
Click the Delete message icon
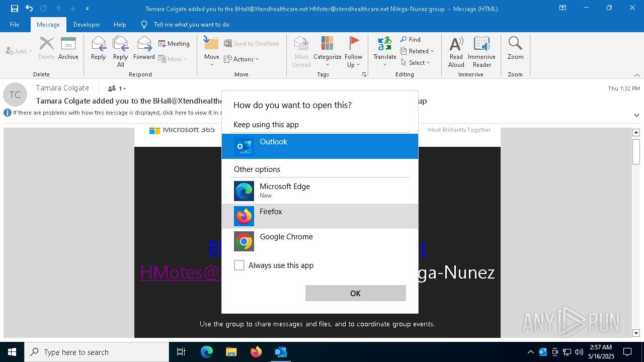[46, 48]
